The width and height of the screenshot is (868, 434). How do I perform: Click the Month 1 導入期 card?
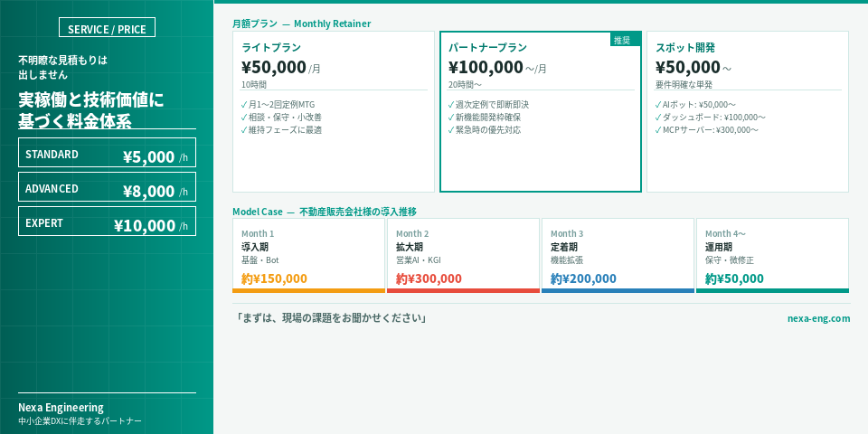[308, 254]
